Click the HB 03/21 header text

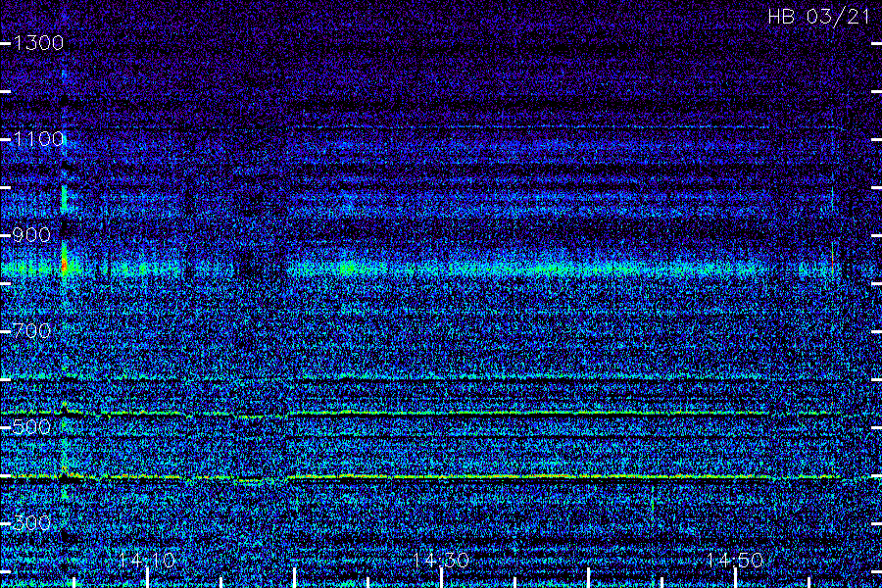click(819, 17)
